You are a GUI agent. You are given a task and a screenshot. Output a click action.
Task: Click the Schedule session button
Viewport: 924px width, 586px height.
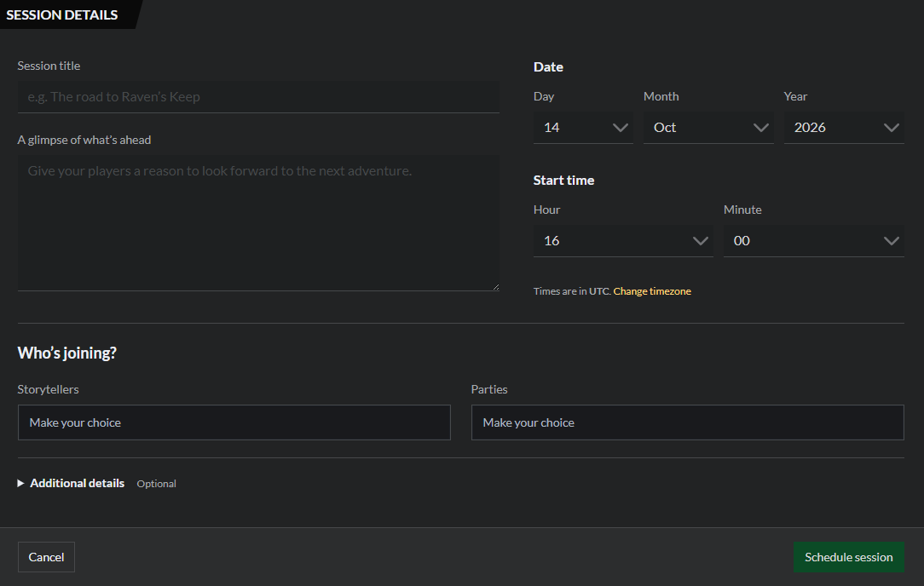coord(849,557)
